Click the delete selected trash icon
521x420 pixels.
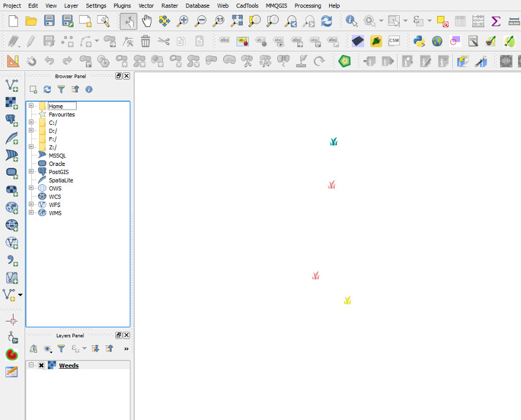coord(145,41)
